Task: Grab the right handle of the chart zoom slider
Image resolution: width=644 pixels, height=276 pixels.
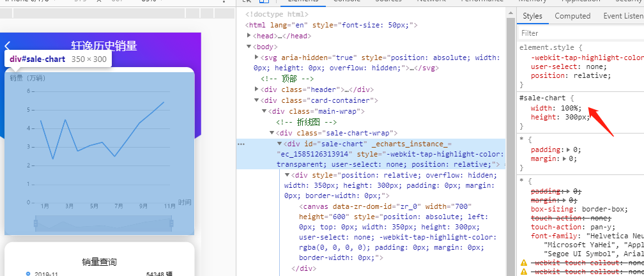Action: click(171, 223)
